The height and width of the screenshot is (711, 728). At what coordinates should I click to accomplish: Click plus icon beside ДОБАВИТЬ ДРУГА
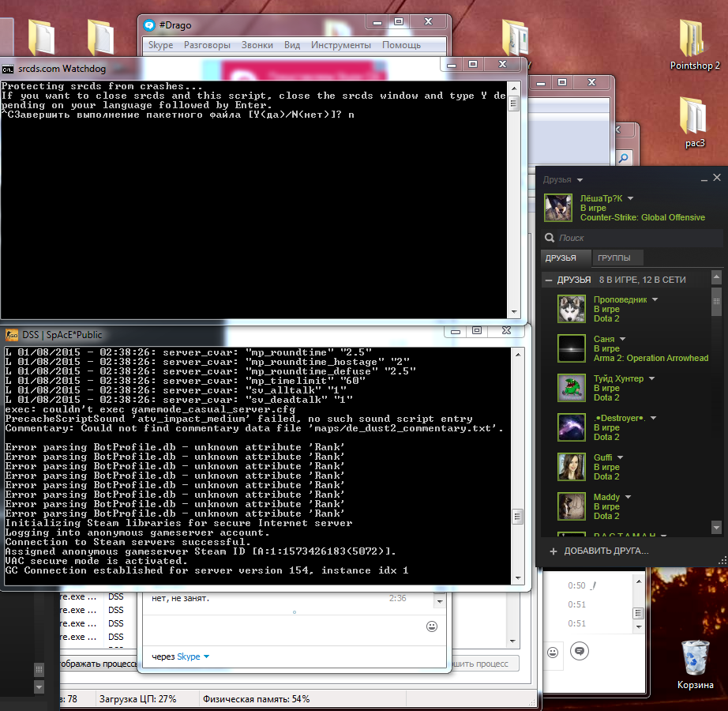(553, 551)
